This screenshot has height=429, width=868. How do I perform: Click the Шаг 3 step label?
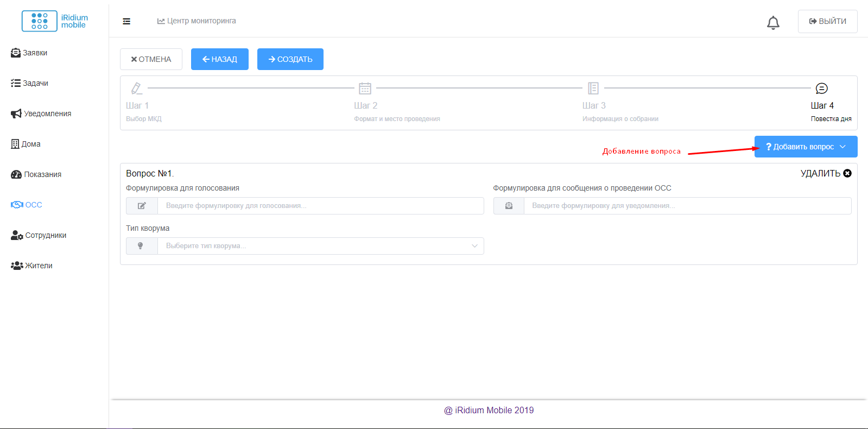pos(594,105)
